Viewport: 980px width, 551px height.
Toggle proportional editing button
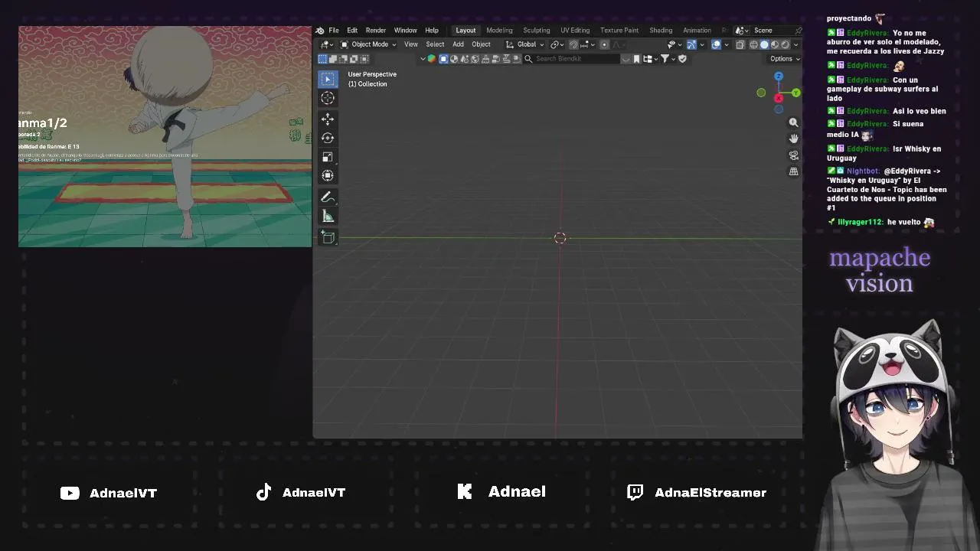coord(604,44)
